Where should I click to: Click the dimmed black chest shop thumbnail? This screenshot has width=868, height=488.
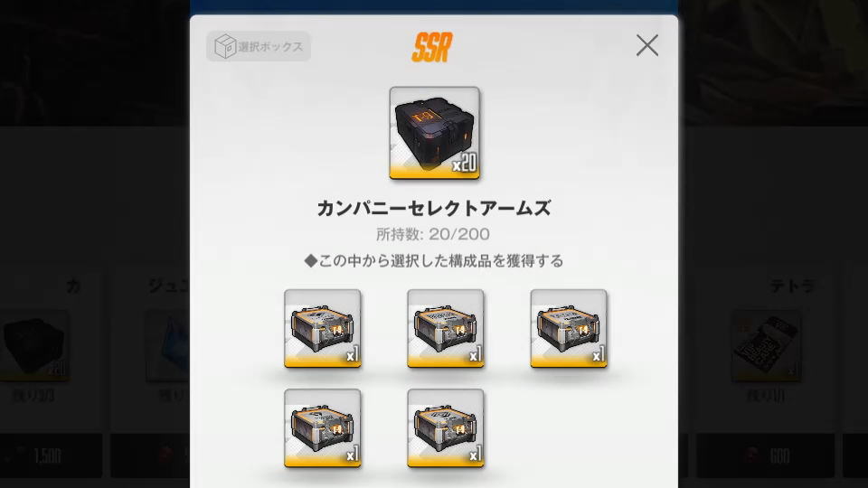[34, 346]
